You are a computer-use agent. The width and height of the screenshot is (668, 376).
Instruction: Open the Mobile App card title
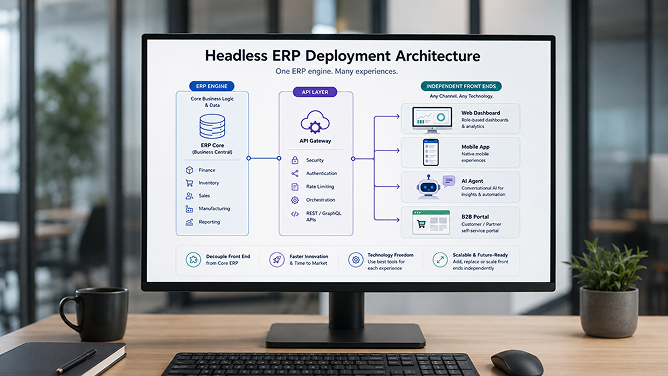click(x=475, y=146)
